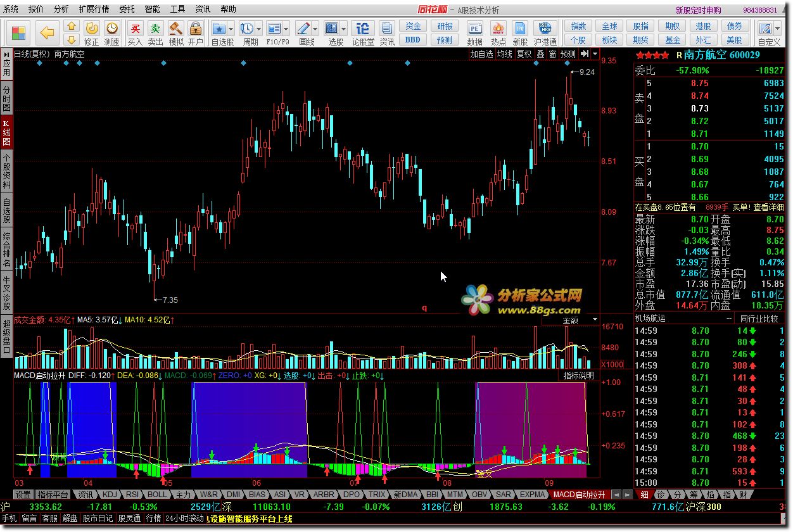
Task: Click the 资金 funds button
Action: coord(413,26)
